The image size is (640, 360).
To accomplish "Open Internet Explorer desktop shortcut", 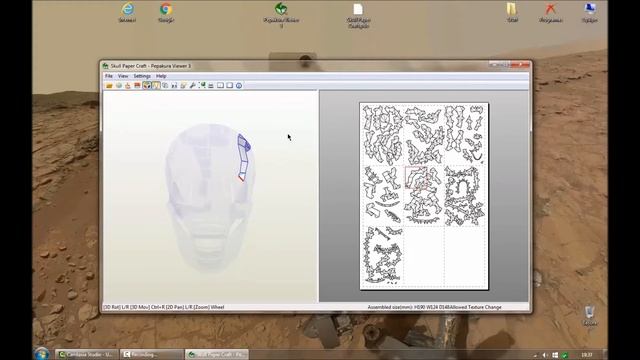I will [127, 12].
